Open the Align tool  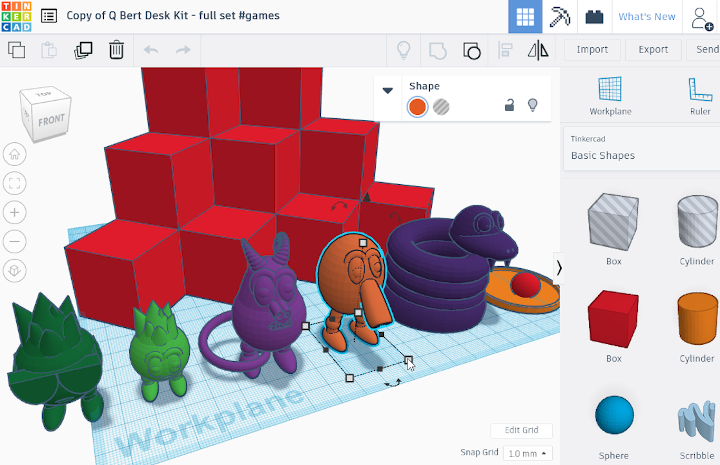tap(505, 50)
